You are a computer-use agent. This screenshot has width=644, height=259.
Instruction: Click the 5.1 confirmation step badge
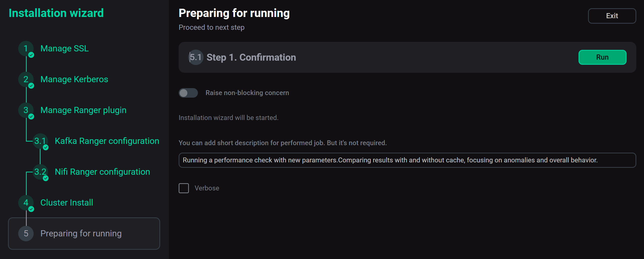point(196,57)
